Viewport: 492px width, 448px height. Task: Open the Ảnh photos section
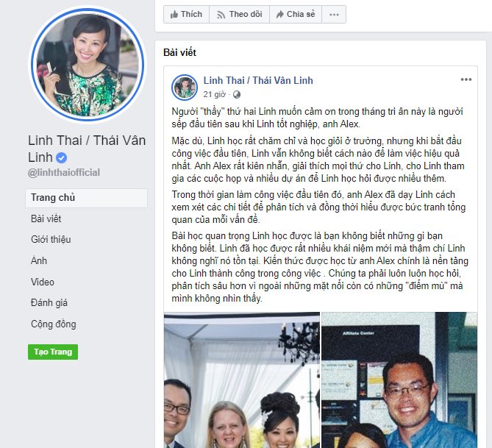coord(39,260)
